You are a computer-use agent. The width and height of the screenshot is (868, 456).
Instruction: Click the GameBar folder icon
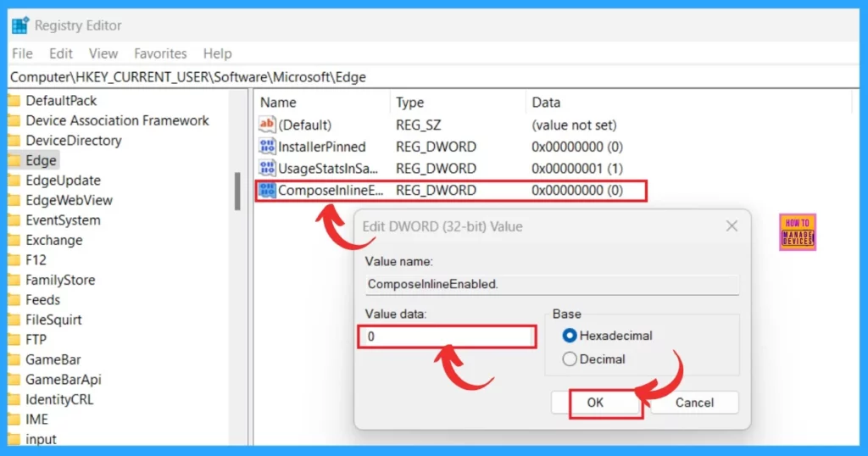pyautogui.click(x=14, y=359)
